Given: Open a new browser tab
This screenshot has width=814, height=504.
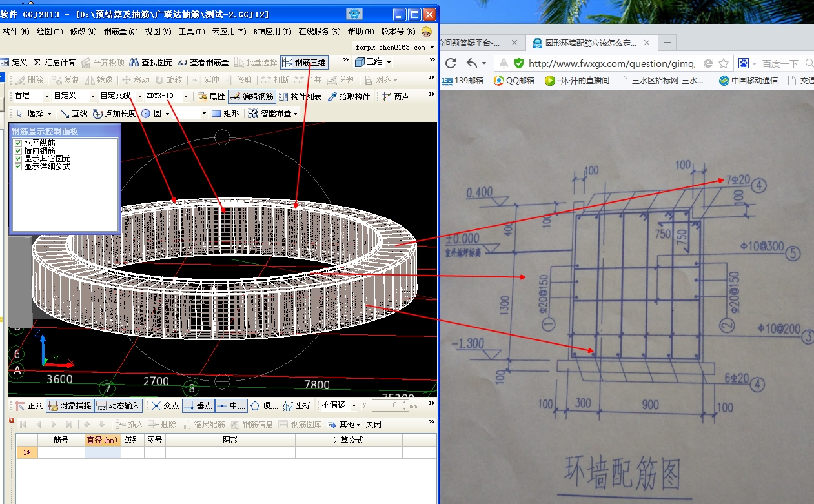Looking at the screenshot, I should (667, 43).
